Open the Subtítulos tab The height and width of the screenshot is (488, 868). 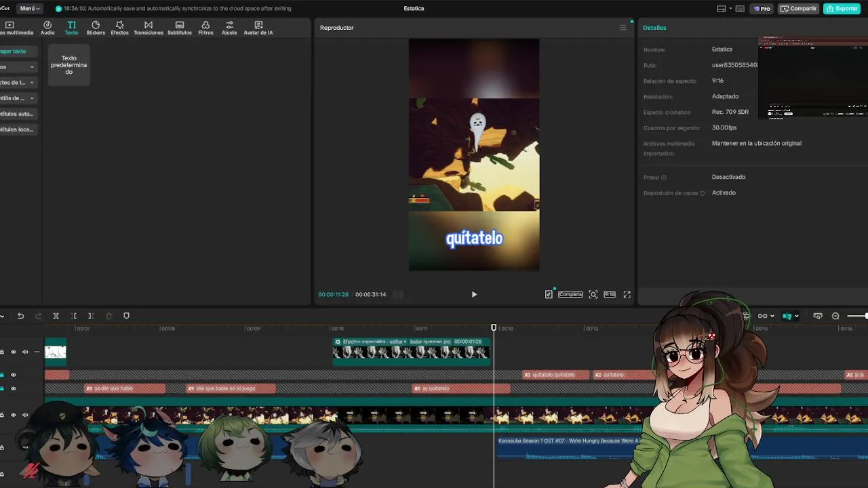pyautogui.click(x=179, y=28)
